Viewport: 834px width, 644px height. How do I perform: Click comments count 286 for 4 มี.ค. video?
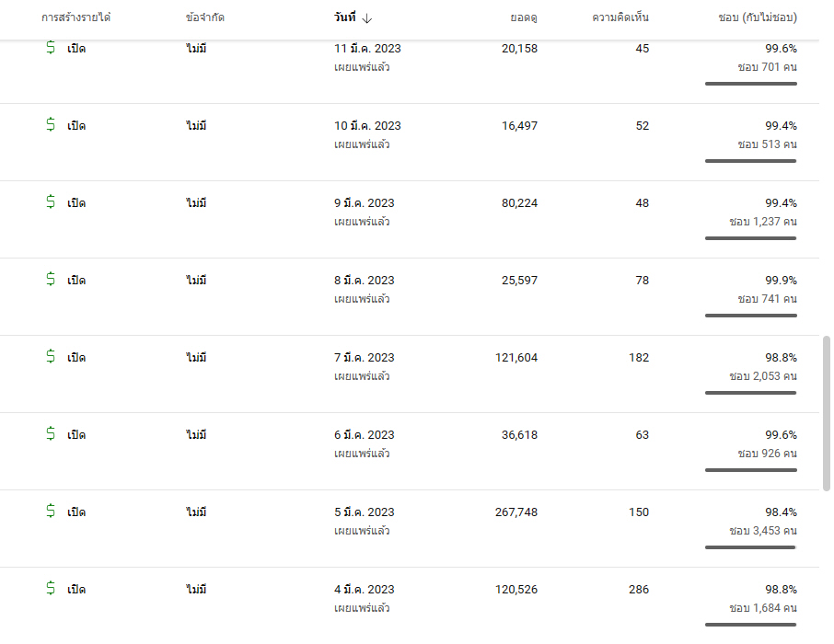tap(639, 589)
